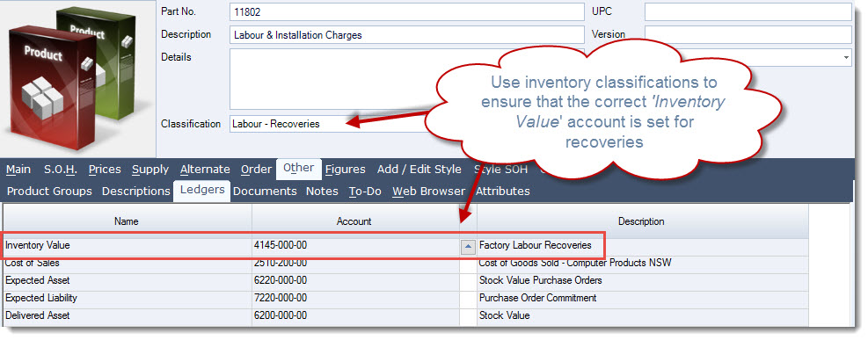The image size is (868, 340).
Task: Click the UPC input field
Action: pyautogui.click(x=748, y=11)
